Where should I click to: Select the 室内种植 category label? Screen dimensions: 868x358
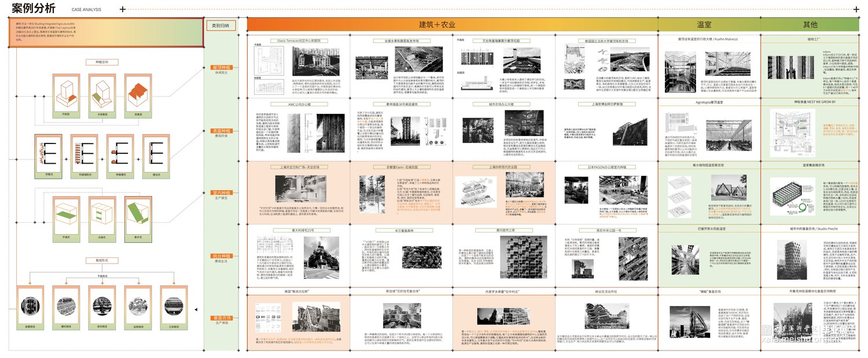click(222, 193)
